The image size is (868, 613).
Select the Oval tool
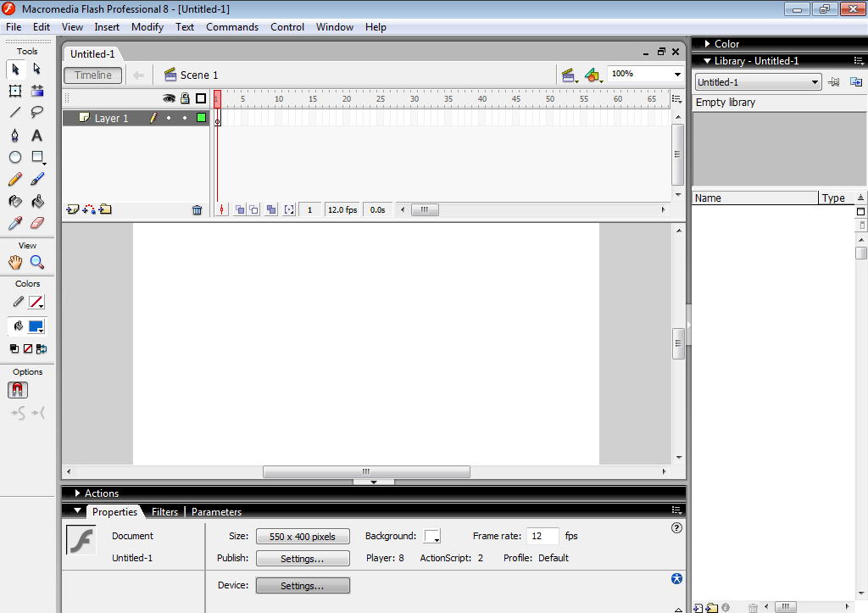(x=15, y=157)
